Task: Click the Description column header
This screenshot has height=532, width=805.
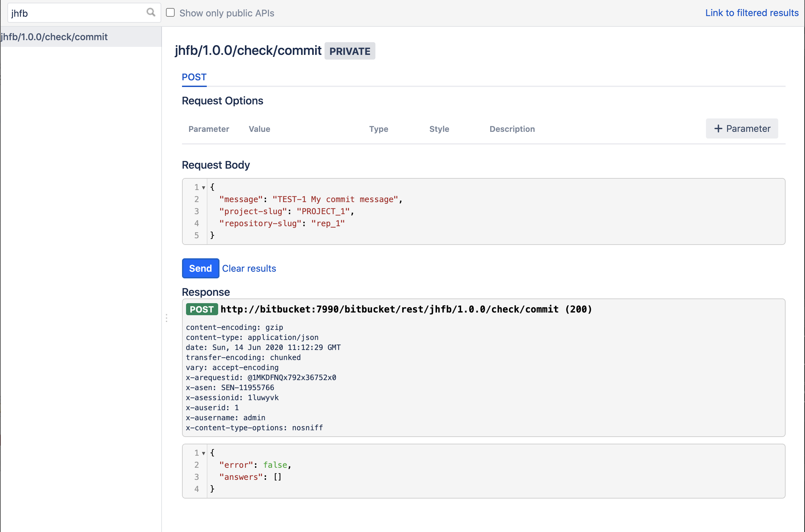Action: pyautogui.click(x=512, y=129)
